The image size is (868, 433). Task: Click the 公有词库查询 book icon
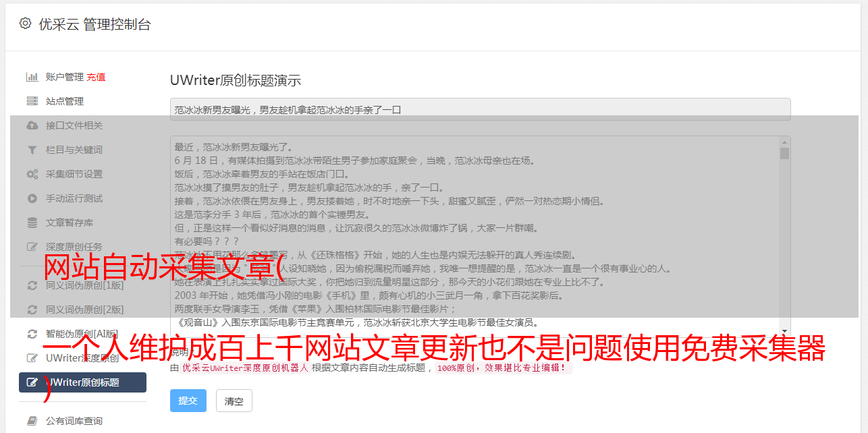(x=32, y=421)
